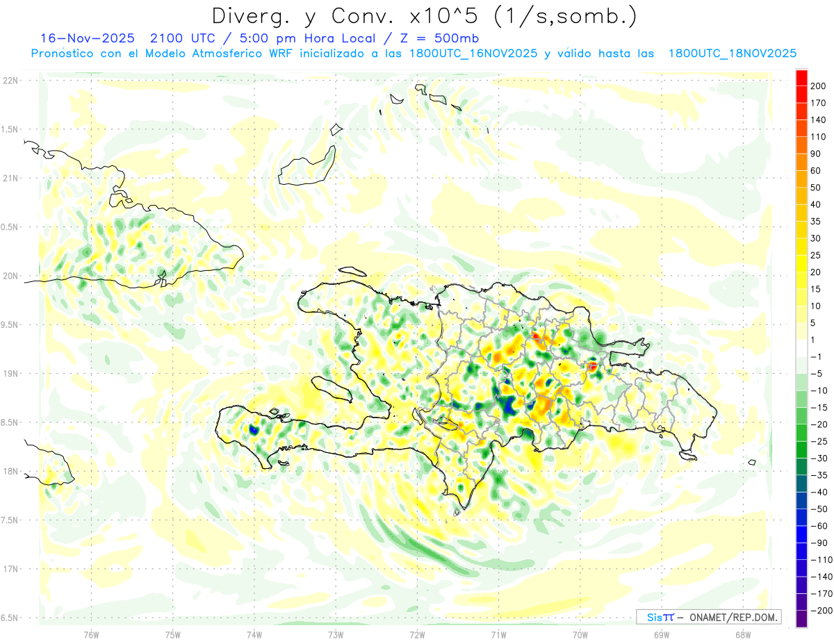This screenshot has height=644, width=834.
Task: Click the '68W' longitude axis label
Action: [742, 635]
